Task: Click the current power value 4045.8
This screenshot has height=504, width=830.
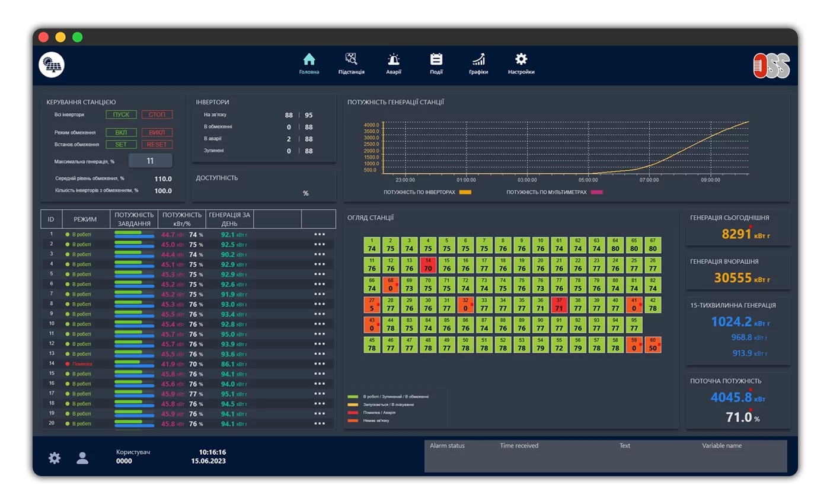Action: coord(731,397)
